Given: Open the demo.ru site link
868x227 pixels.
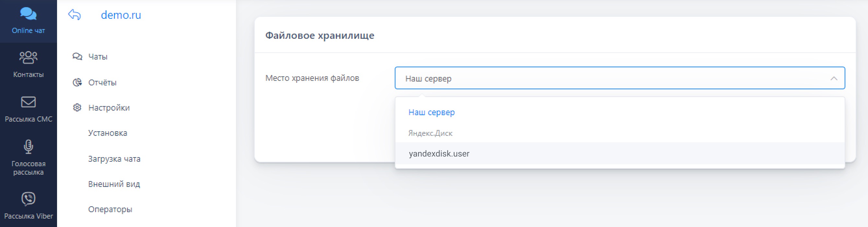Looking at the screenshot, I should (121, 15).
